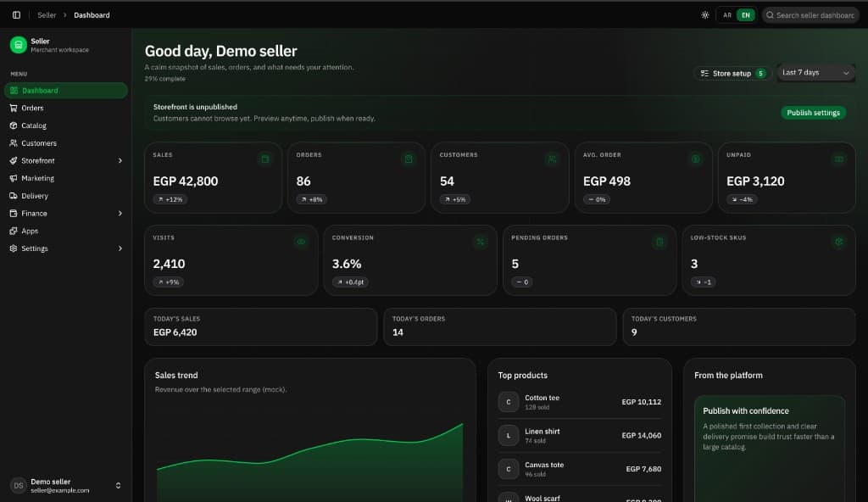Viewport: 868px width, 502px height.
Task: Open the Delivery section
Action: (66, 196)
